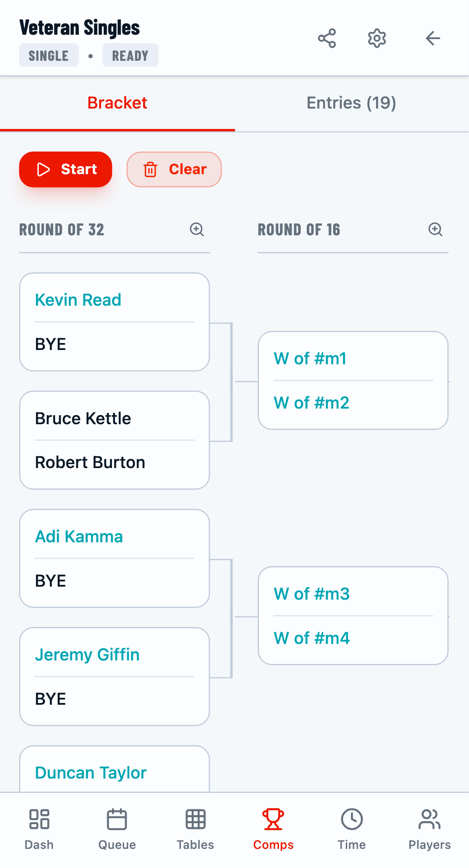Zoom into the Round of 32 column
469x868 pixels.
click(197, 230)
